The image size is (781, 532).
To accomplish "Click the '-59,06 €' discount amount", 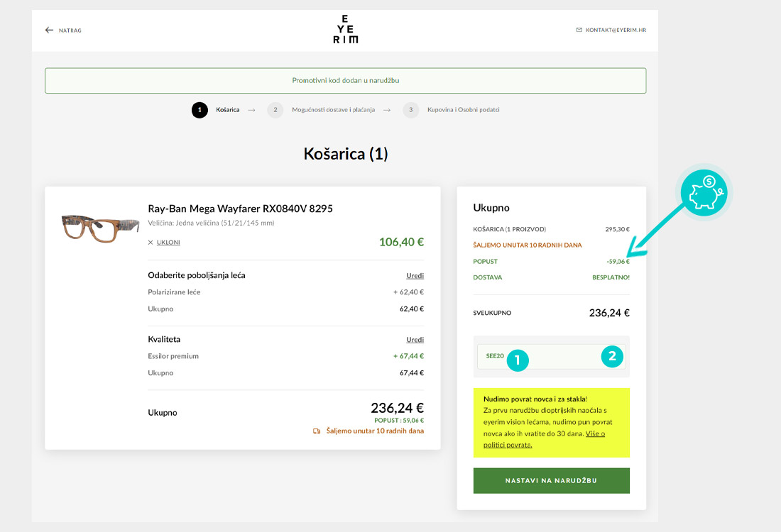I will tap(618, 262).
